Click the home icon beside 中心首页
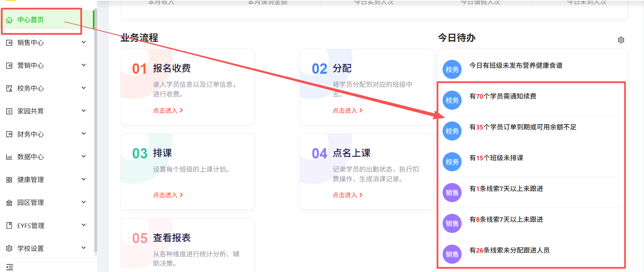644x272 pixels. [9, 20]
